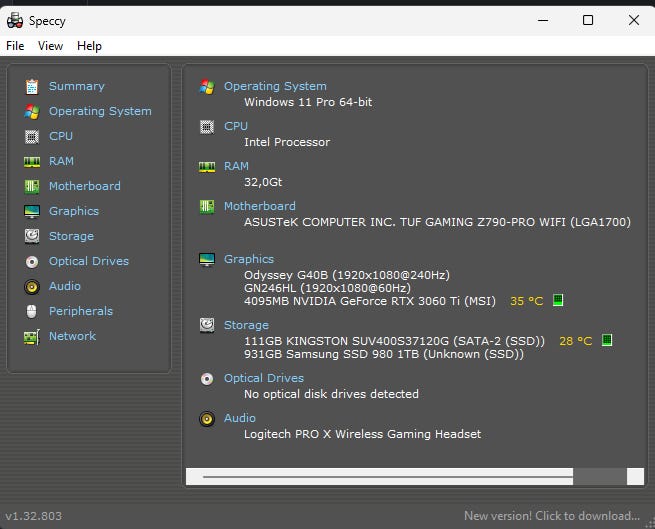Image resolution: width=655 pixels, height=529 pixels.
Task: Select Audio in the sidebar
Action: (x=65, y=286)
